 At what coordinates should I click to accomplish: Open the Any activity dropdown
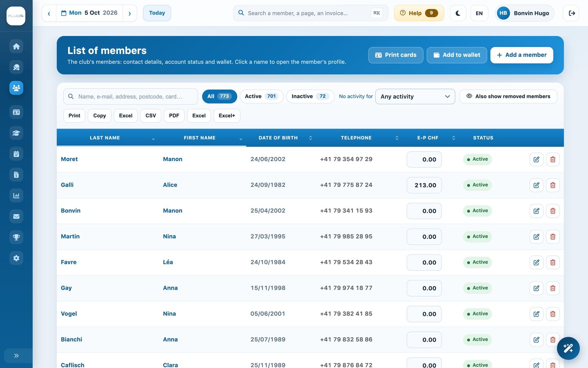click(x=415, y=96)
